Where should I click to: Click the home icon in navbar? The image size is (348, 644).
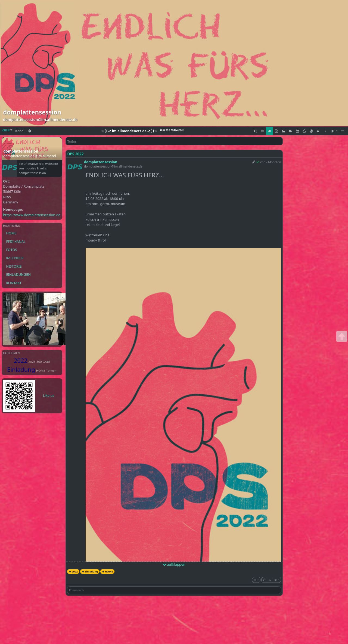pos(269,131)
